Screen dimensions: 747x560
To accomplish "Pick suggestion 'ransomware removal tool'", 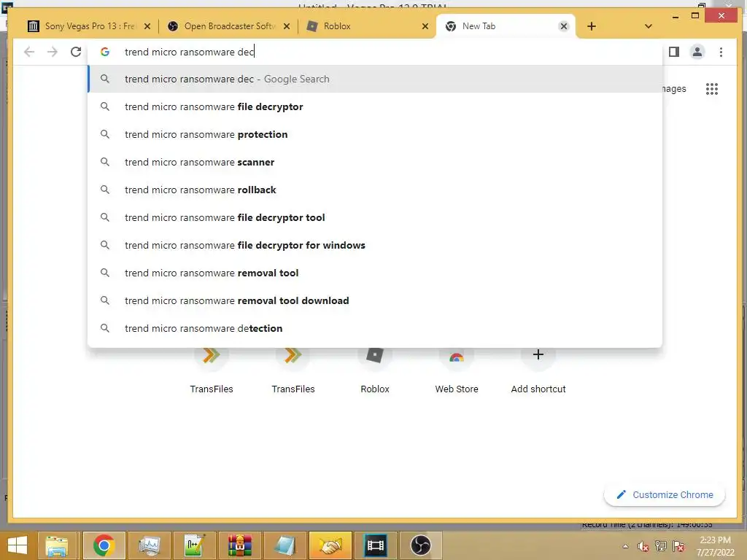I will (375, 273).
